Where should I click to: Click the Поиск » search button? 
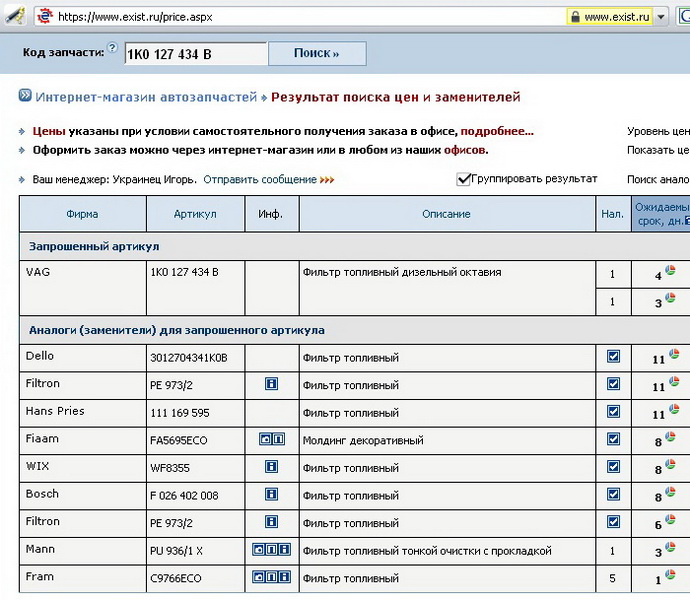click(317, 53)
